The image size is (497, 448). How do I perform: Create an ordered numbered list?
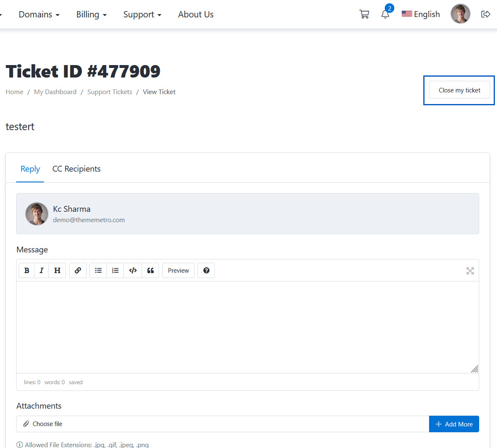[x=115, y=271]
